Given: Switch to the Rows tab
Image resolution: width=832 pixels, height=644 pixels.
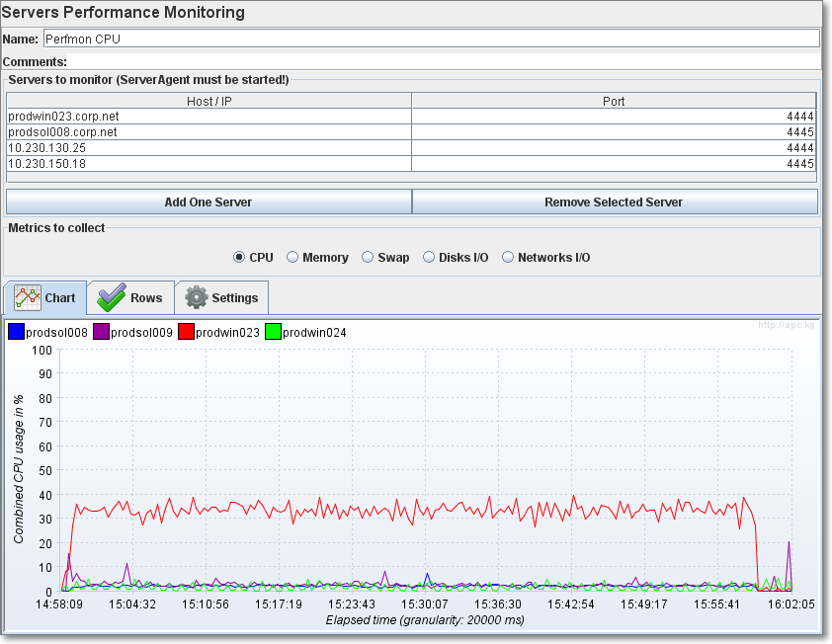Looking at the screenshot, I should click(144, 297).
